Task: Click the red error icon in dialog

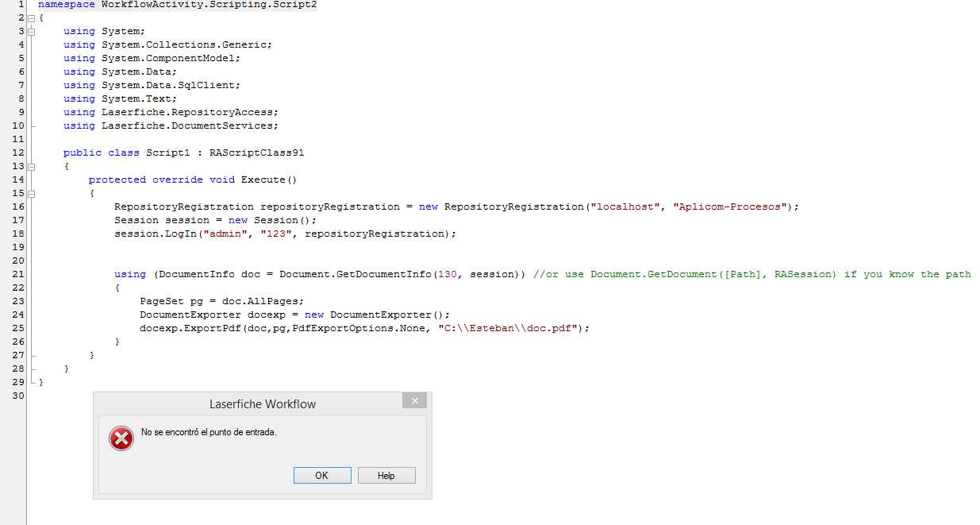Action: (x=121, y=438)
